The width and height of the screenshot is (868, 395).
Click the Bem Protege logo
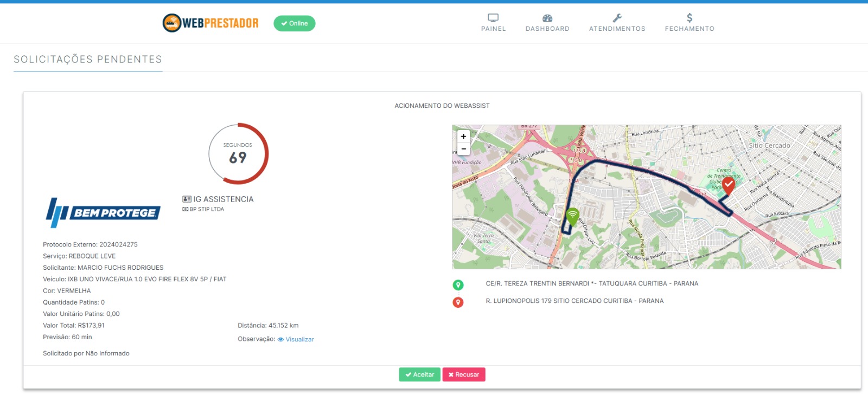(x=104, y=212)
